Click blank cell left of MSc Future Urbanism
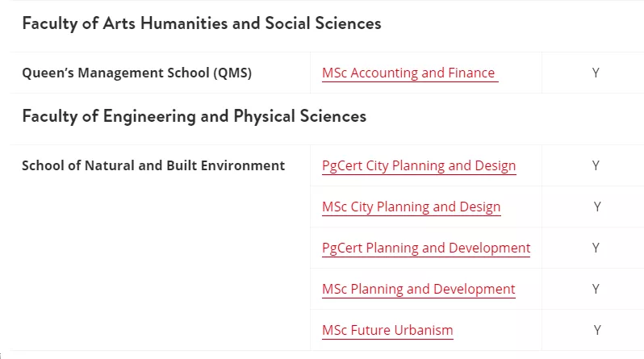 pos(160,330)
